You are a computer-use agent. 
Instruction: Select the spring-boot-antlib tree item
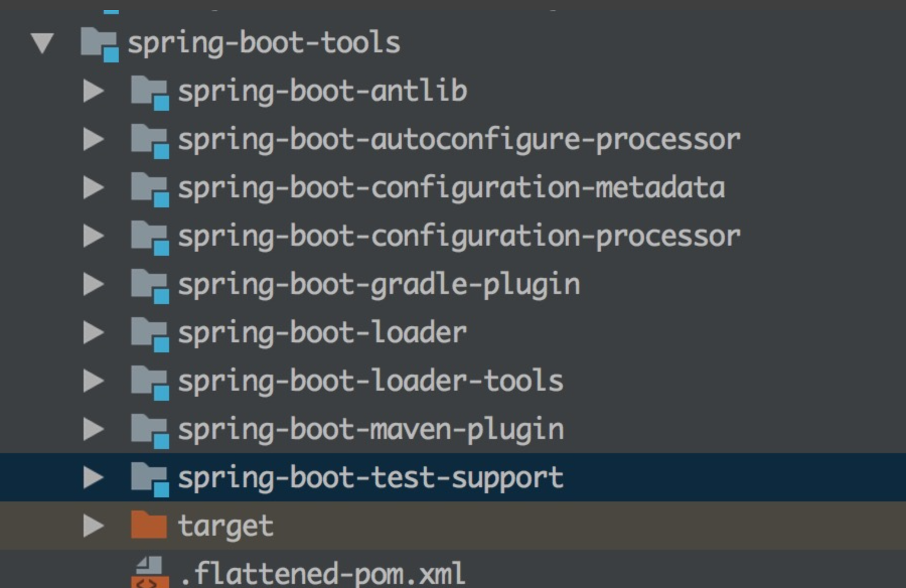322,91
